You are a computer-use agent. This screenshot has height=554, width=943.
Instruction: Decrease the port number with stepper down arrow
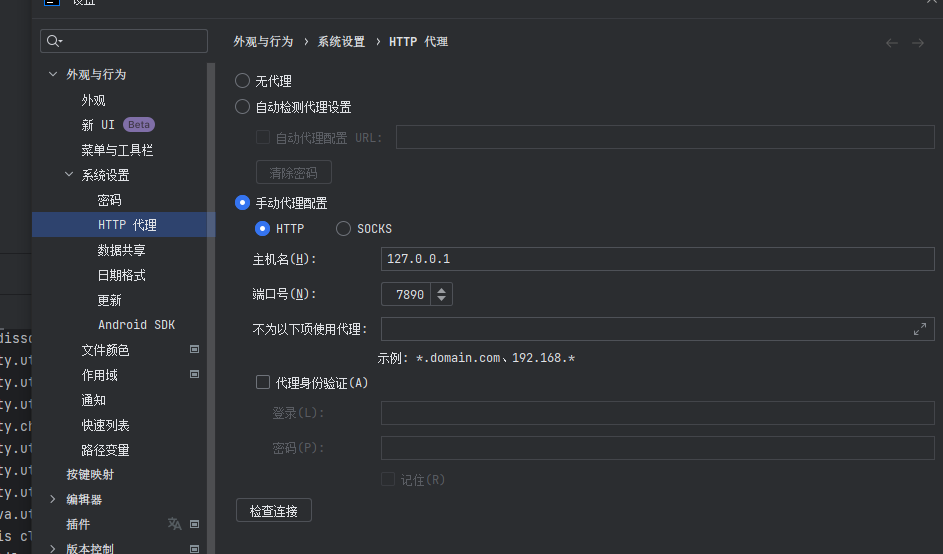(x=441, y=298)
